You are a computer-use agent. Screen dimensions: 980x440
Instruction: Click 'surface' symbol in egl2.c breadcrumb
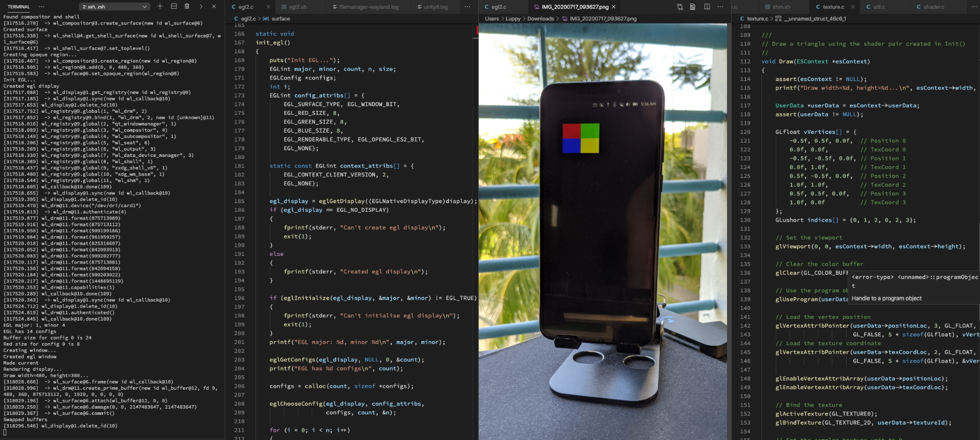pyautogui.click(x=280, y=18)
